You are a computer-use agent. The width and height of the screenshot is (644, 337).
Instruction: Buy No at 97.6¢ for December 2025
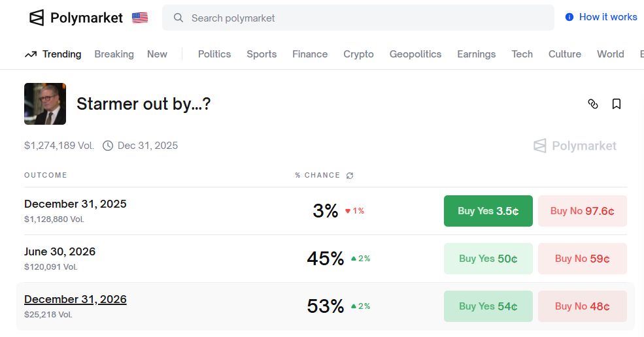[x=582, y=211]
